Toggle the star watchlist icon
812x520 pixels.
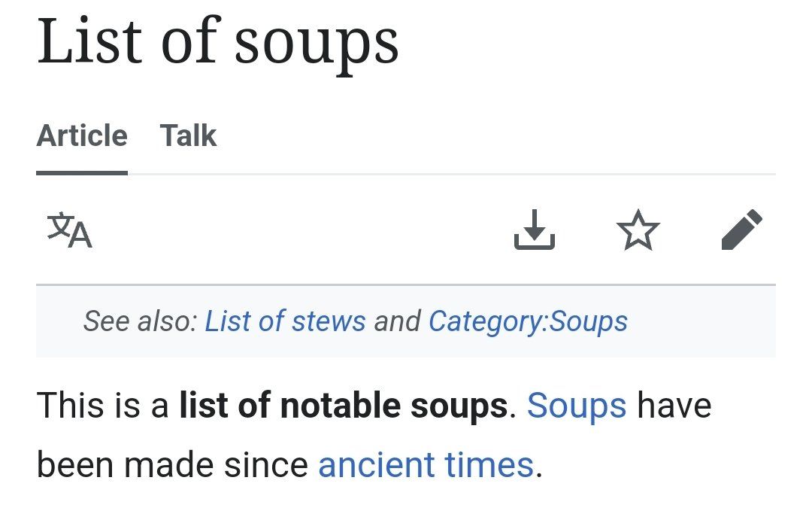(638, 230)
